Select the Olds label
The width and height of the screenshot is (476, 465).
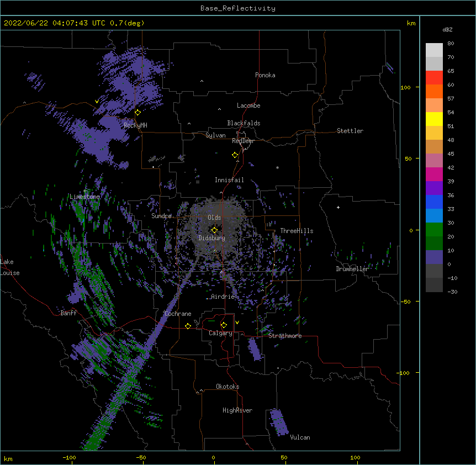[214, 218]
